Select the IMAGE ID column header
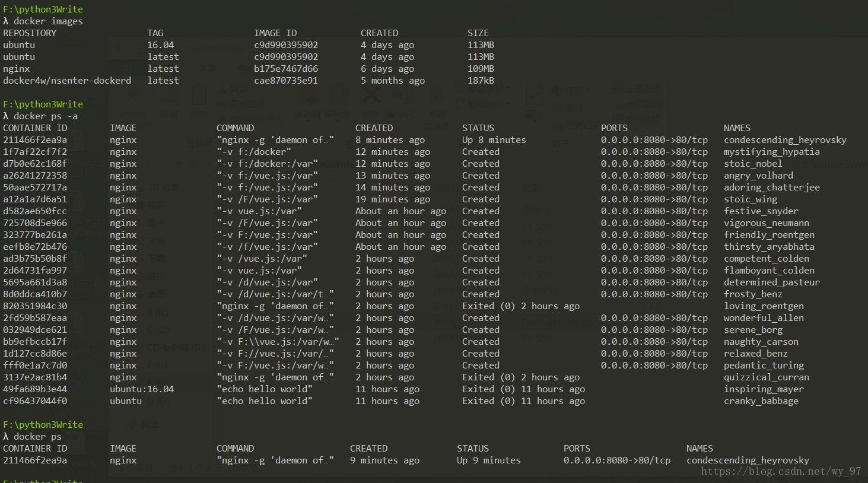This screenshot has width=868, height=483. [275, 33]
